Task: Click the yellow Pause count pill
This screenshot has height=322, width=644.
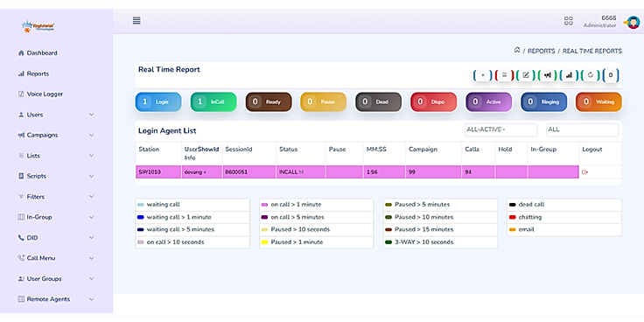Action: (x=323, y=101)
